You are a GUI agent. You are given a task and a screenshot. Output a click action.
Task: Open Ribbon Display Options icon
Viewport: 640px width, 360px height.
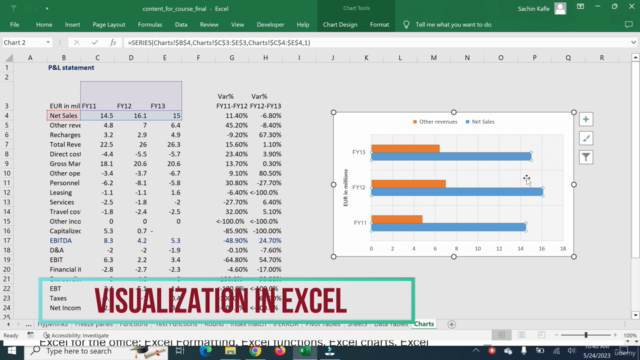click(x=580, y=7)
